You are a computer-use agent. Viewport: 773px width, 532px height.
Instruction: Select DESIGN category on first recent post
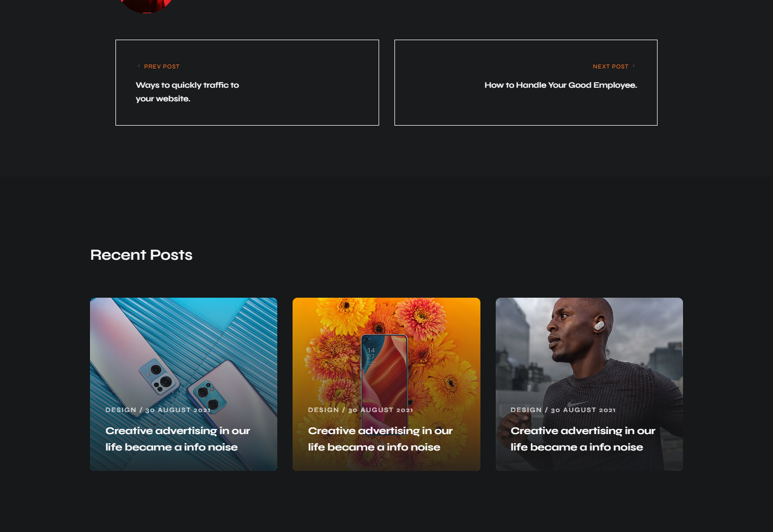(x=121, y=410)
